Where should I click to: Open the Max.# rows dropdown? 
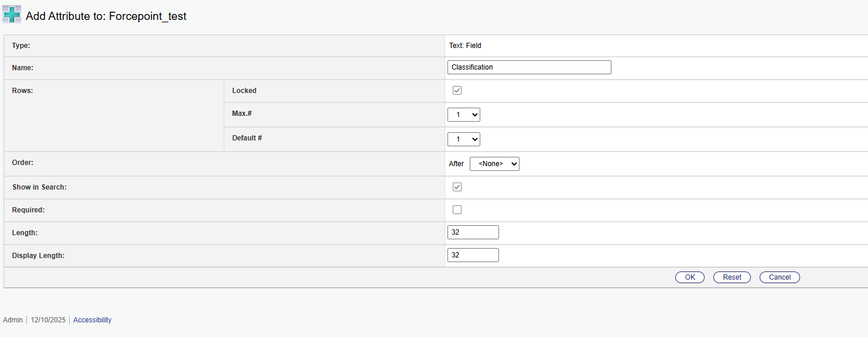[x=463, y=115]
